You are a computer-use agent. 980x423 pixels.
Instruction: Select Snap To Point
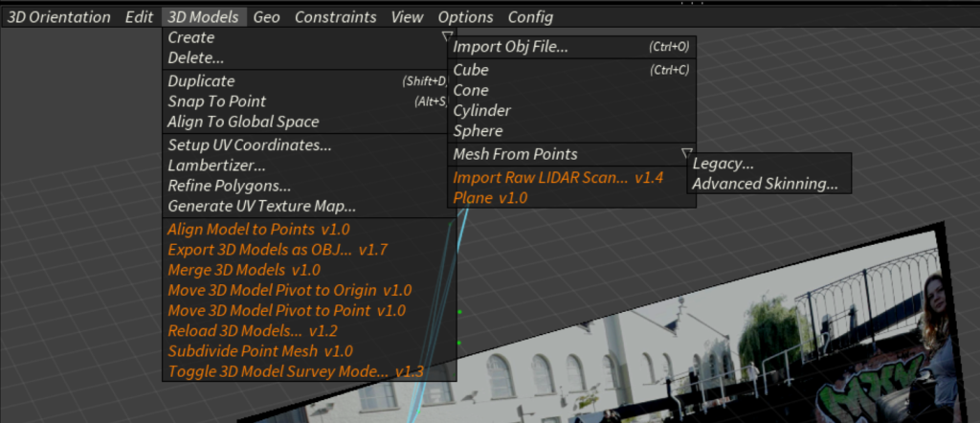coord(309,101)
